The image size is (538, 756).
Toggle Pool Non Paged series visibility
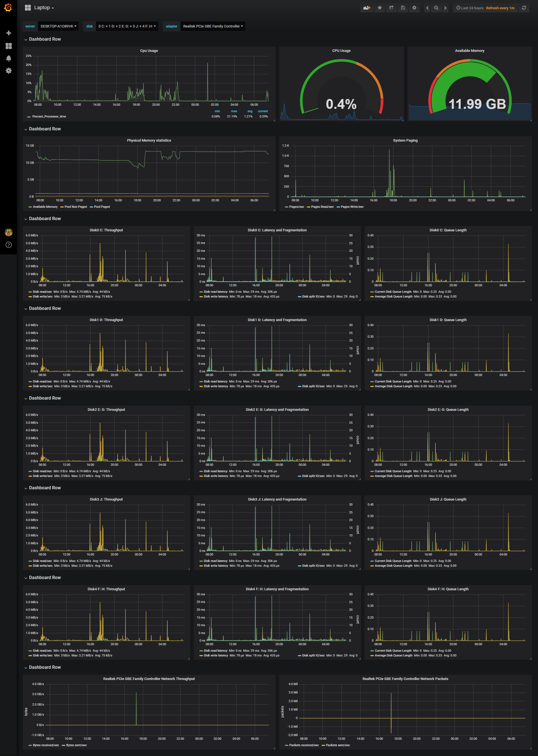pos(76,206)
